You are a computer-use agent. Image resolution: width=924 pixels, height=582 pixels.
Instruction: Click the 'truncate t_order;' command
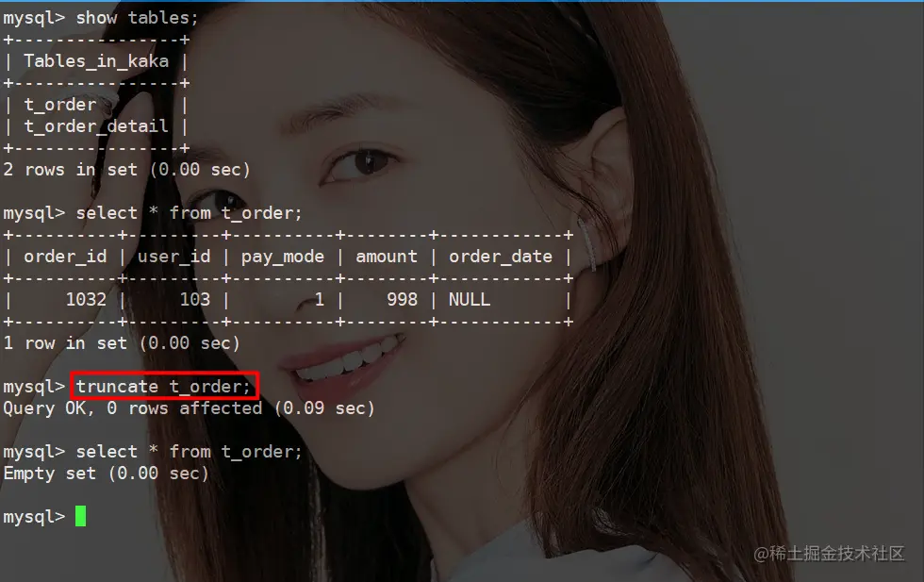pyautogui.click(x=164, y=386)
